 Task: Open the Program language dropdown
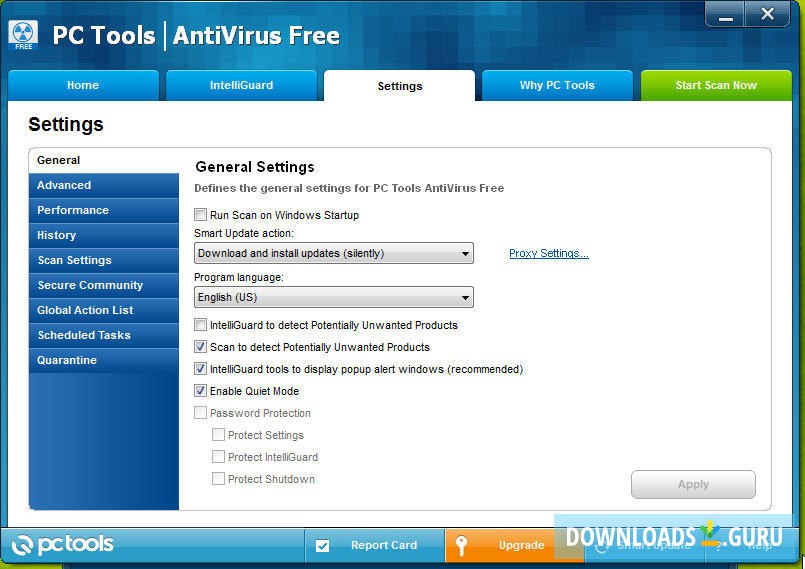tap(334, 297)
